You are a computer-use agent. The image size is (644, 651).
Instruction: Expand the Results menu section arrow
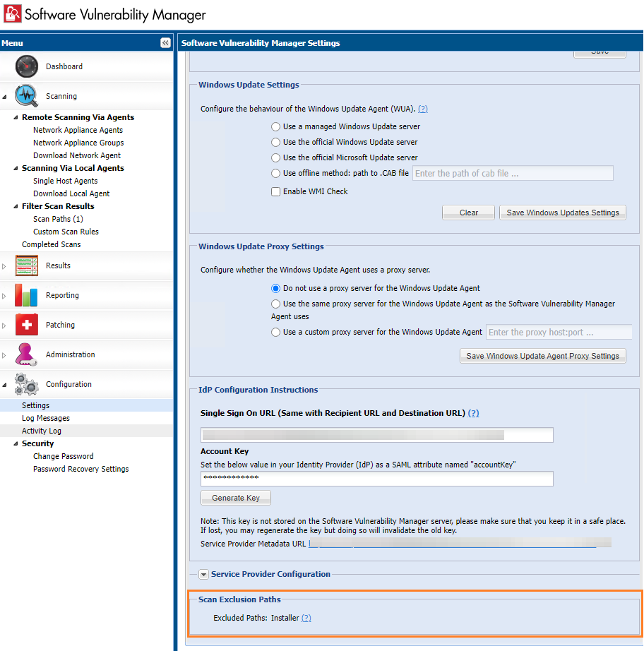(x=4, y=266)
